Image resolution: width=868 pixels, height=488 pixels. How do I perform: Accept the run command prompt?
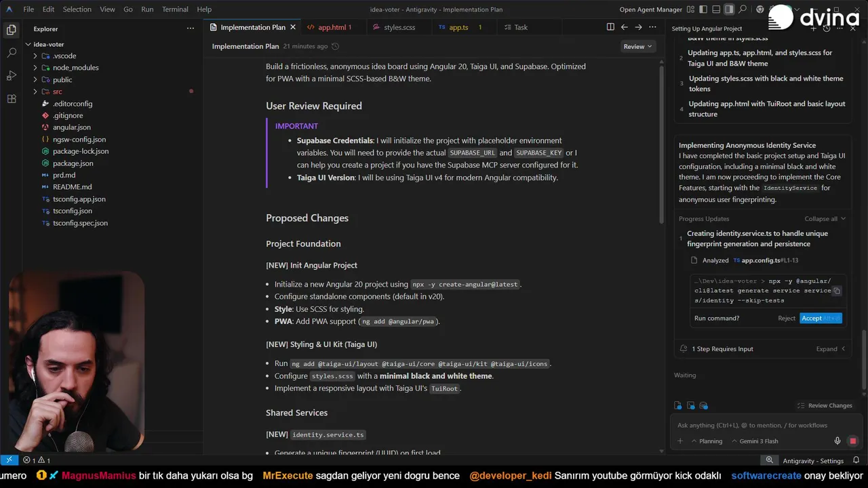click(x=821, y=318)
